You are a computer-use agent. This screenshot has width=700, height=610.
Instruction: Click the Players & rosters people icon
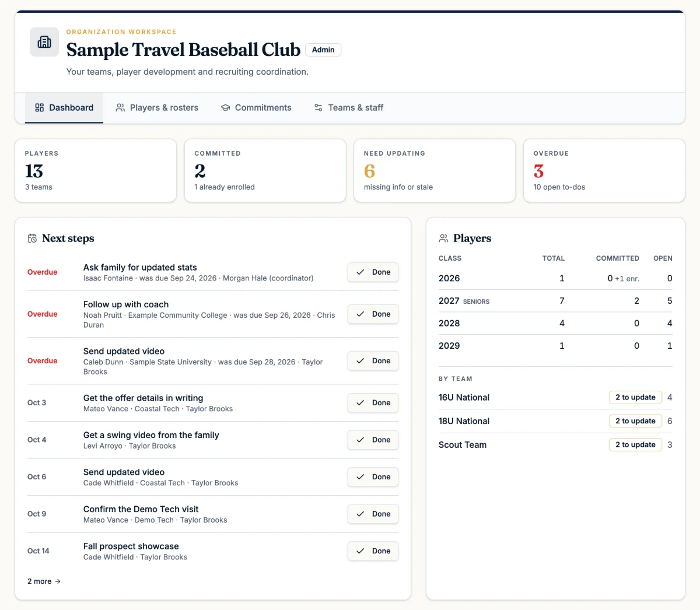pos(120,107)
